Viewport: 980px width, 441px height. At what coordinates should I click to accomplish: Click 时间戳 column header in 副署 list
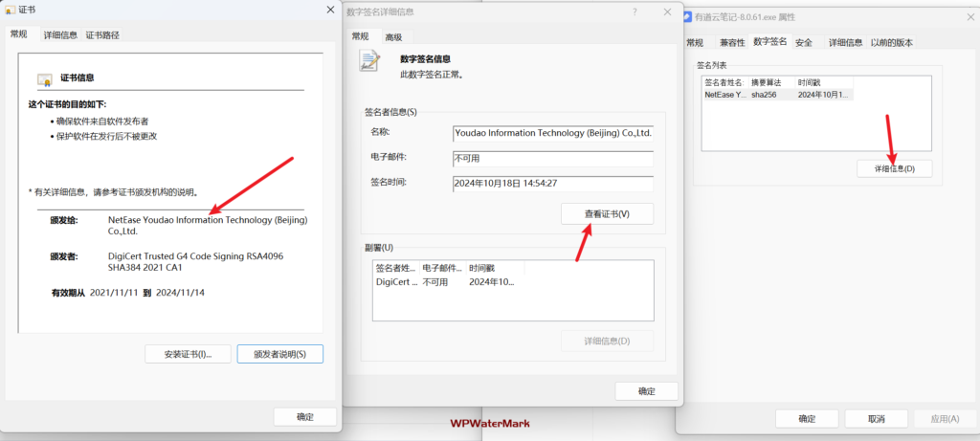pyautogui.click(x=496, y=268)
